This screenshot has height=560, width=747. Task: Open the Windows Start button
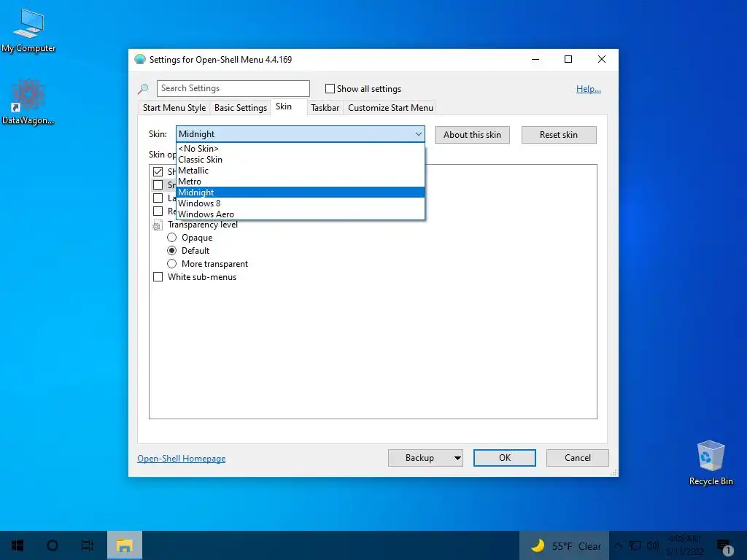[18, 545]
